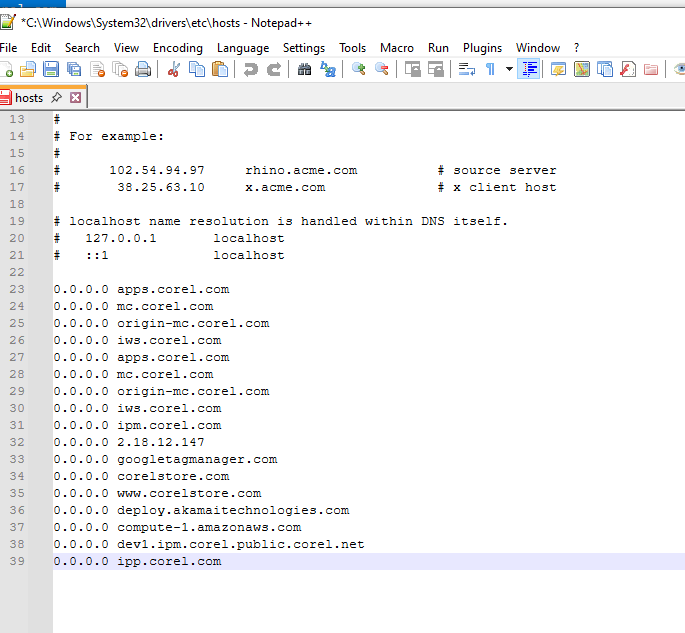The width and height of the screenshot is (685, 633).
Task: Click the Replace toolbar icon
Action: (328, 69)
